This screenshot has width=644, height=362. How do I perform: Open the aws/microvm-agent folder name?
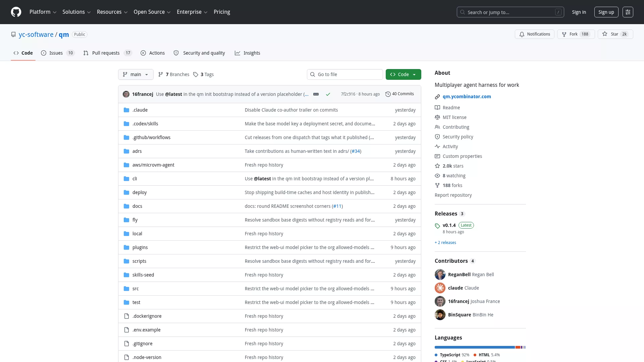pos(153,165)
